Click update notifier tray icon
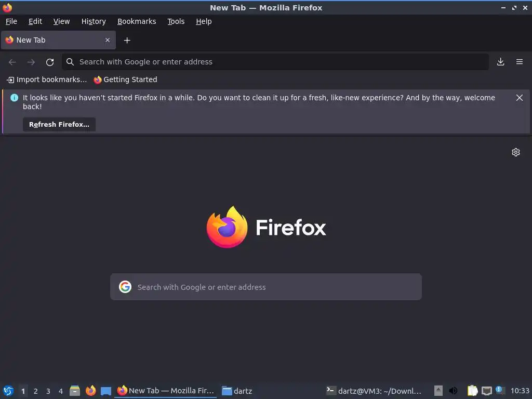The image size is (532, 399). [499, 390]
